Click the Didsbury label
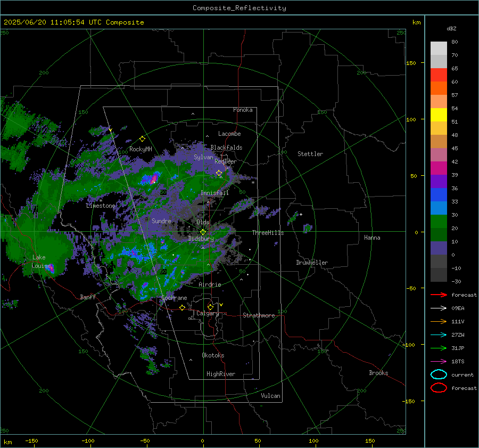Image resolution: width=479 pixels, height=448 pixels. point(201,239)
